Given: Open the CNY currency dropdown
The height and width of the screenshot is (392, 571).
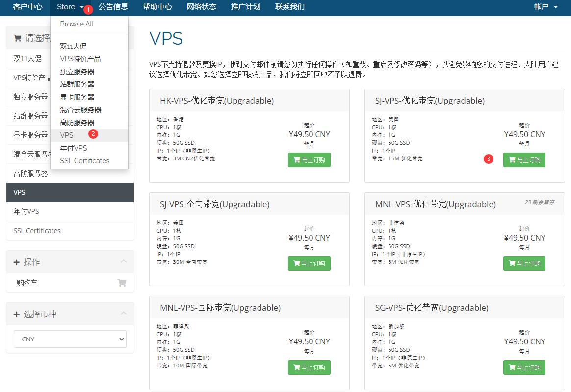Looking at the screenshot, I should [70, 339].
